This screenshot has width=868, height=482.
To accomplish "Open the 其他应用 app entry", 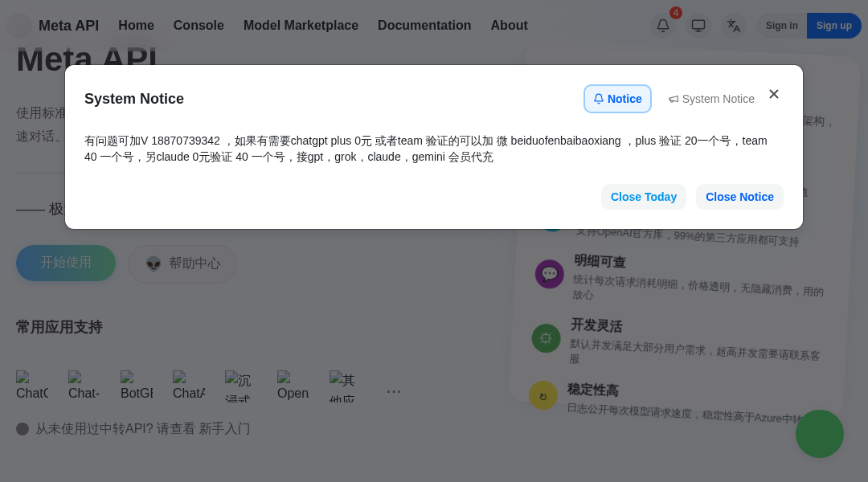I will pyautogui.click(x=342, y=386).
